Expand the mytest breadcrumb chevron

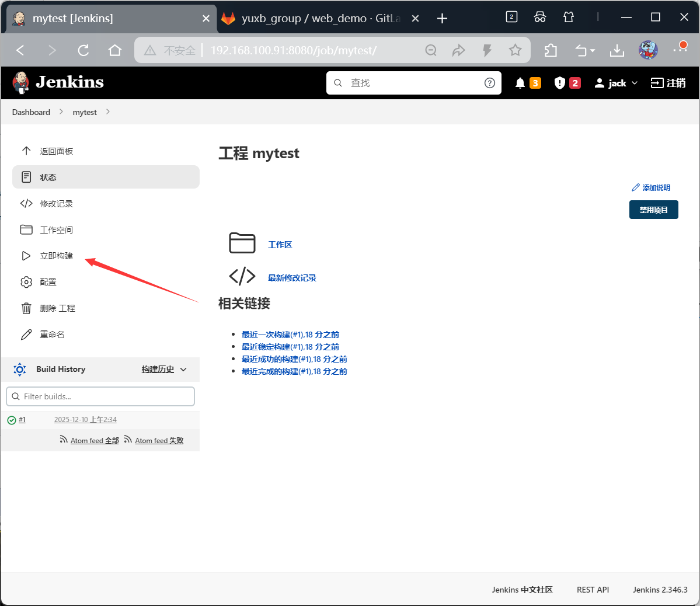[x=107, y=112]
